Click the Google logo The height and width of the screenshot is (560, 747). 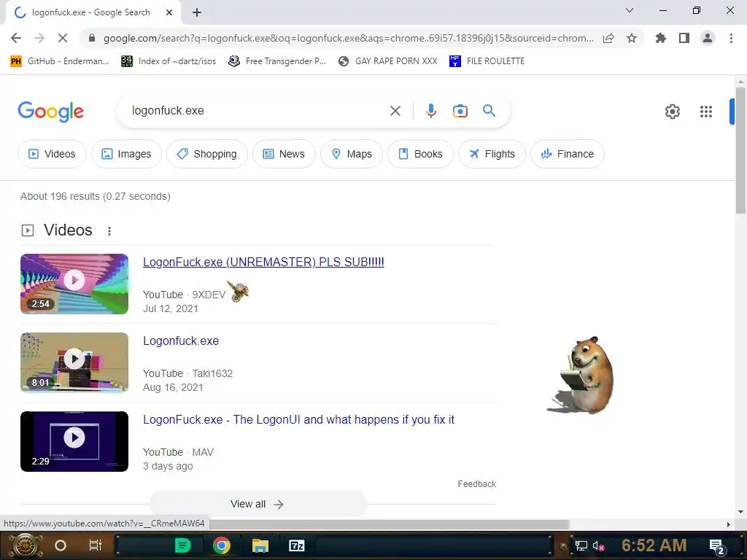click(50, 112)
